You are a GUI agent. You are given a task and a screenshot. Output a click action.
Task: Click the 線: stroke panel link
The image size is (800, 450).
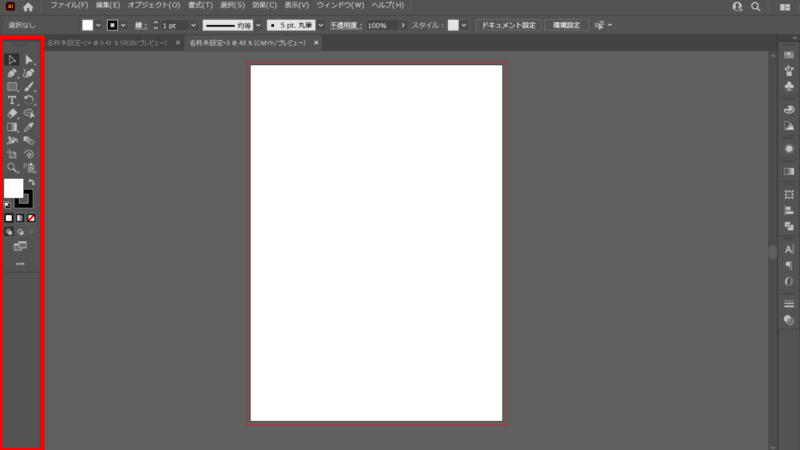point(141,26)
